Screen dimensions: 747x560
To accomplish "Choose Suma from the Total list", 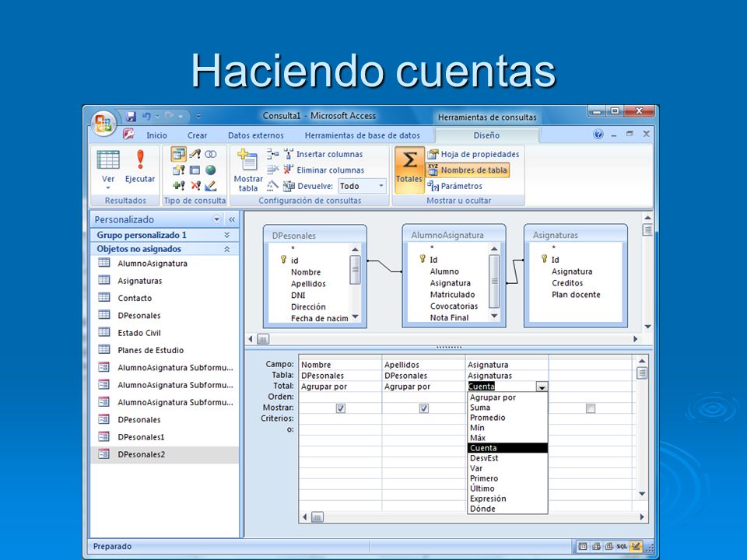I will pyautogui.click(x=507, y=408).
